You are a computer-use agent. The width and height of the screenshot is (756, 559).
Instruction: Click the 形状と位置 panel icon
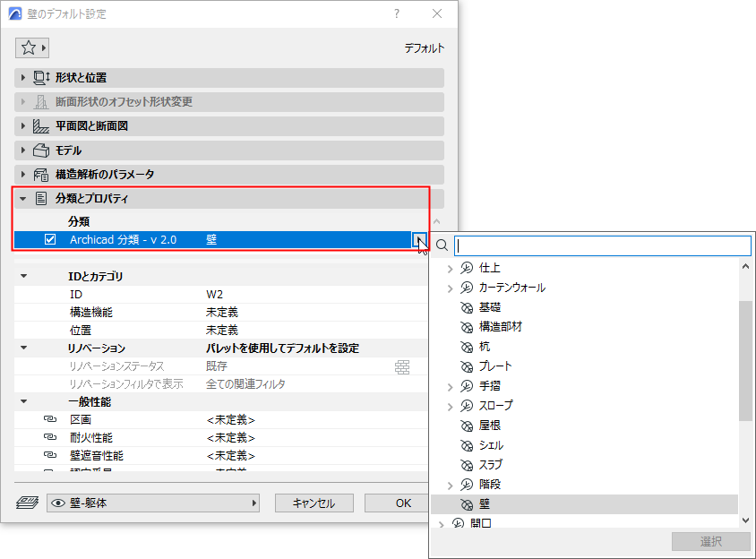pyautogui.click(x=41, y=78)
